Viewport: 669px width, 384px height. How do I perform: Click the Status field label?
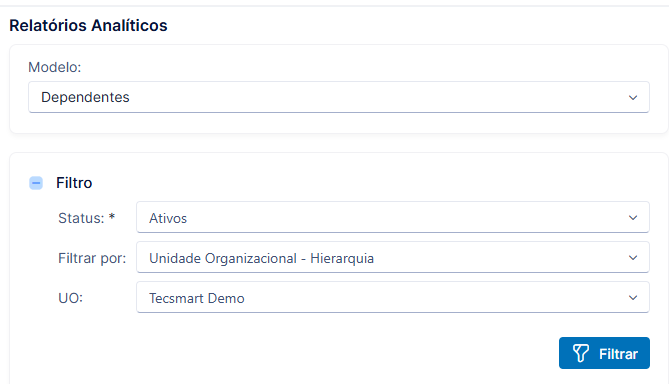(81, 218)
